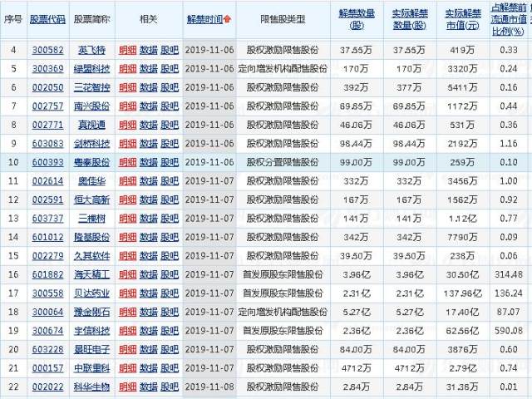Select the 137.96亿 market value cell

[463, 293]
